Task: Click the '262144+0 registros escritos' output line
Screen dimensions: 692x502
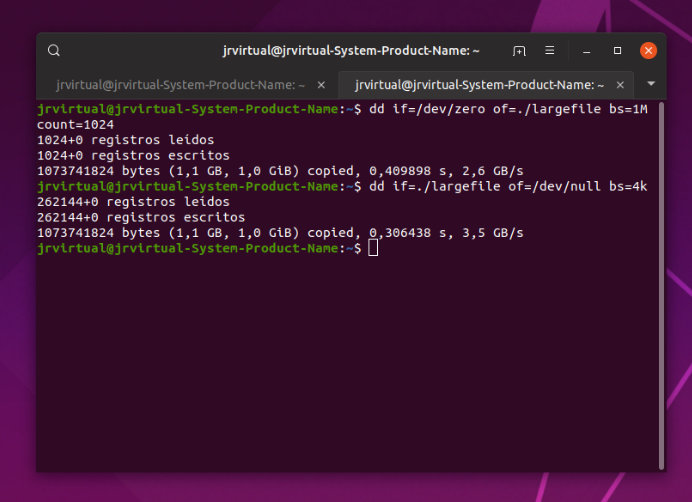Action: [140, 217]
